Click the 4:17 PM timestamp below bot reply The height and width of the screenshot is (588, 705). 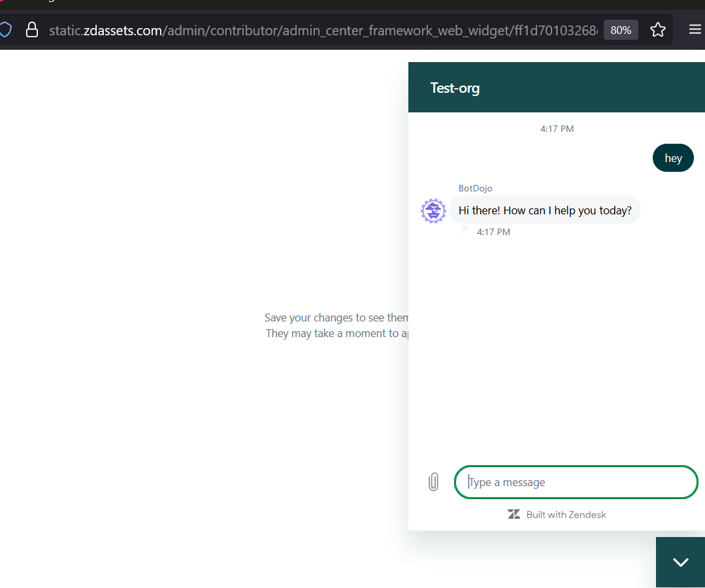click(x=493, y=232)
